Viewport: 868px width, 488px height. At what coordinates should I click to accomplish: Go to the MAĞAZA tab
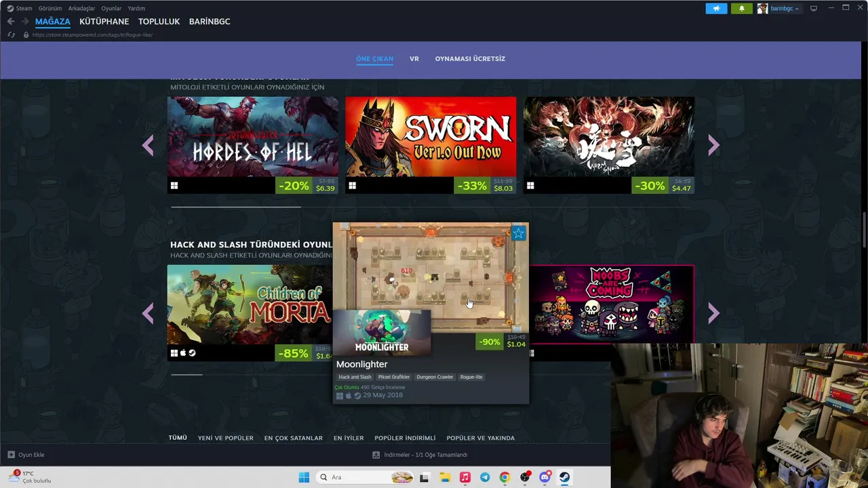(53, 22)
